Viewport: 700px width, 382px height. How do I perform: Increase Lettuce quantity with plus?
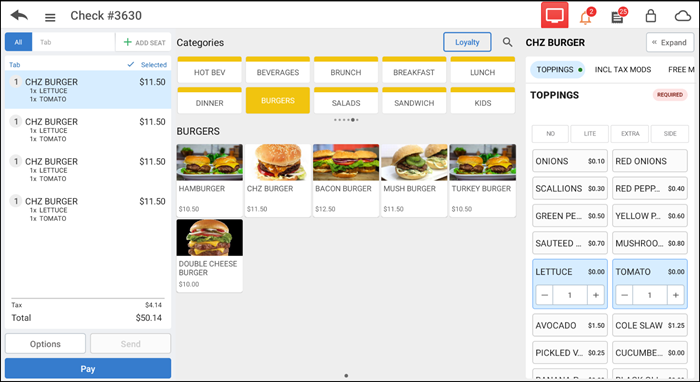(x=596, y=295)
